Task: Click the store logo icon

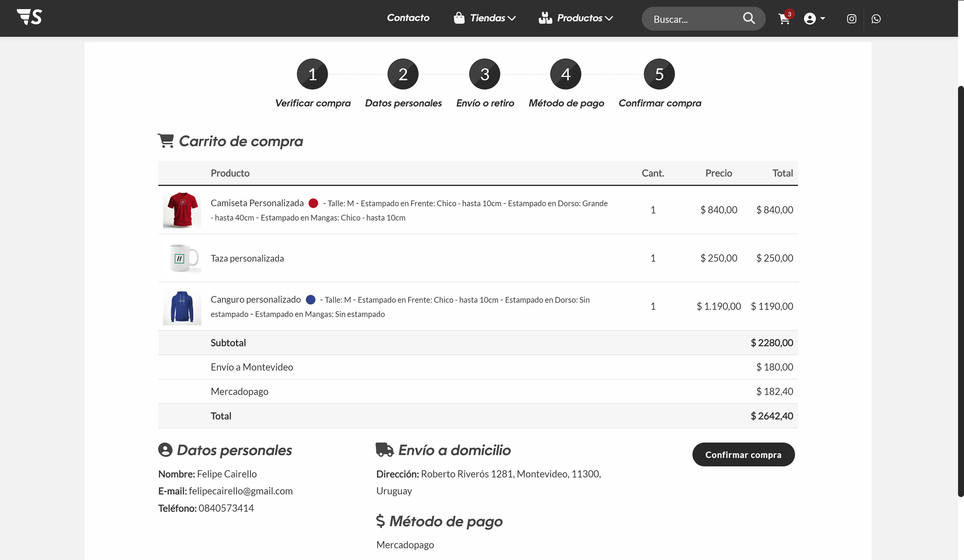Action: pos(29,17)
